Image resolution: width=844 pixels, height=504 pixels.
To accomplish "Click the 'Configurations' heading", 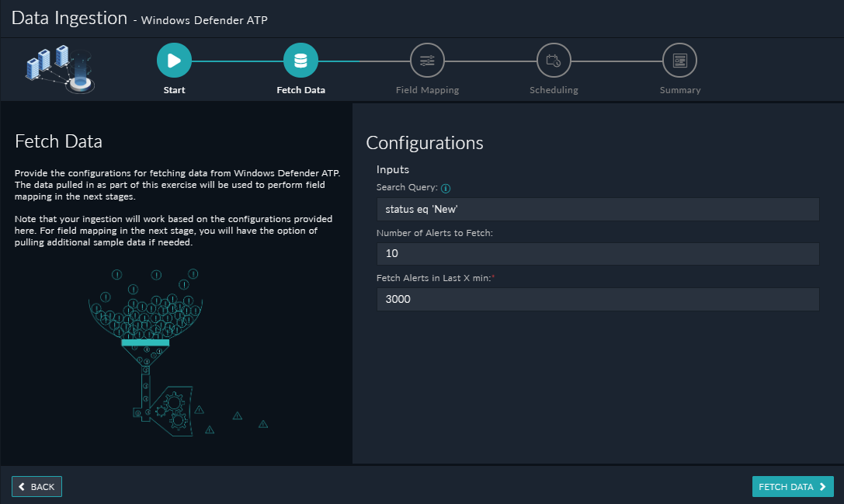I will tap(424, 143).
